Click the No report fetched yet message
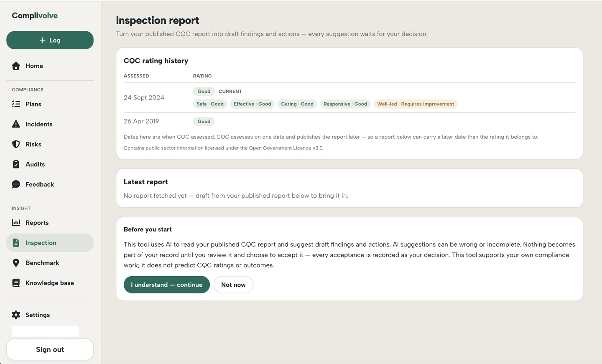602x364 pixels. (236, 196)
